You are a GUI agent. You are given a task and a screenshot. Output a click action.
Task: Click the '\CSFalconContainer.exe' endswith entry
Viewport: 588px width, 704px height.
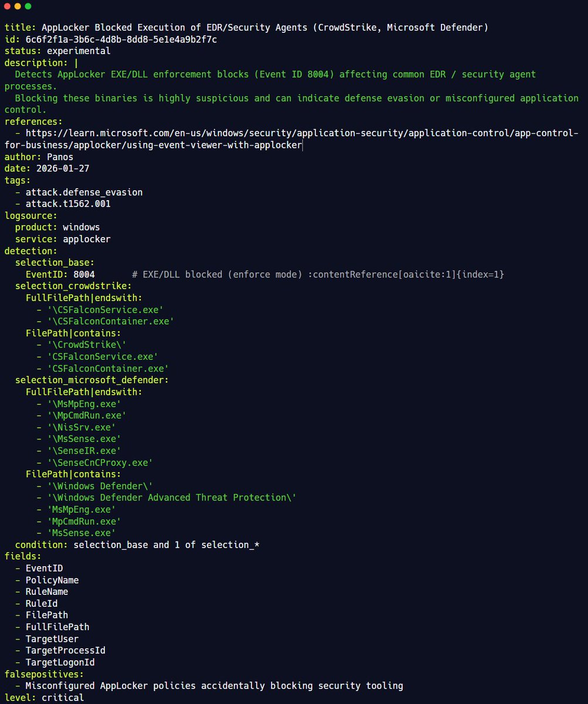click(111, 321)
